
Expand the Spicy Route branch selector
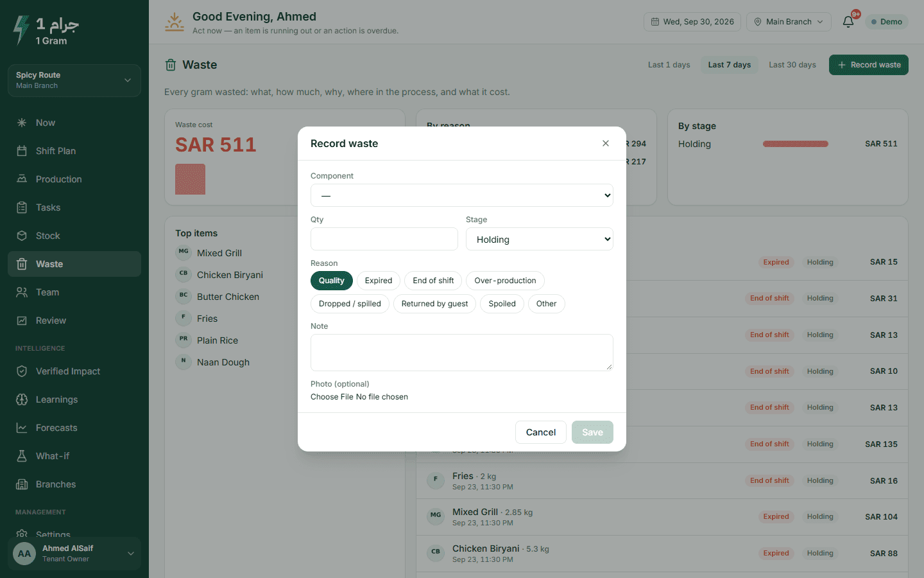pyautogui.click(x=74, y=80)
